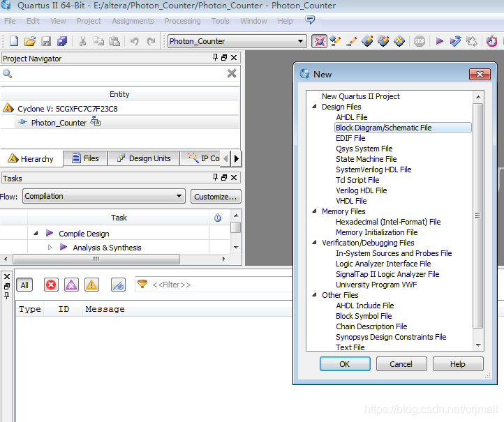Open the Assignment Editor icon

point(335,41)
